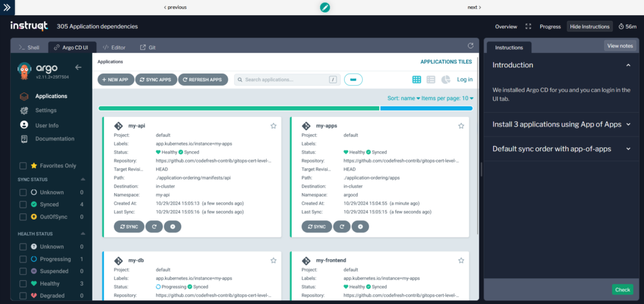The height and width of the screenshot is (304, 644).
Task: Click the Log in link
Action: tap(465, 80)
